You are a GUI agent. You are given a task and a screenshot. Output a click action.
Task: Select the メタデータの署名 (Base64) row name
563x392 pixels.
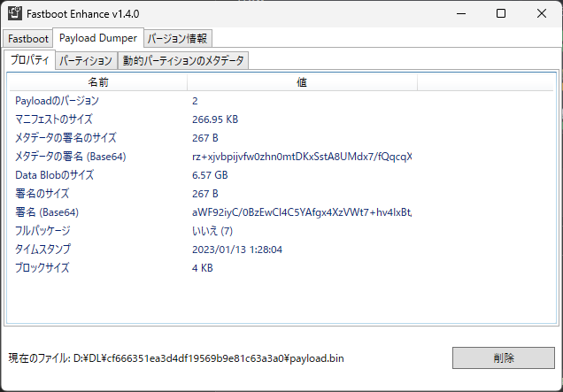(x=71, y=157)
